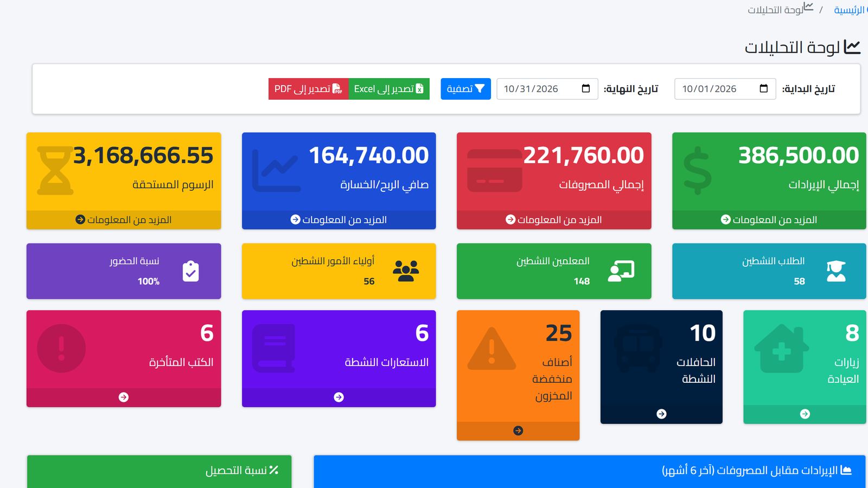Click the end date input field
Screen dimensions: 868x488
[x=547, y=89]
